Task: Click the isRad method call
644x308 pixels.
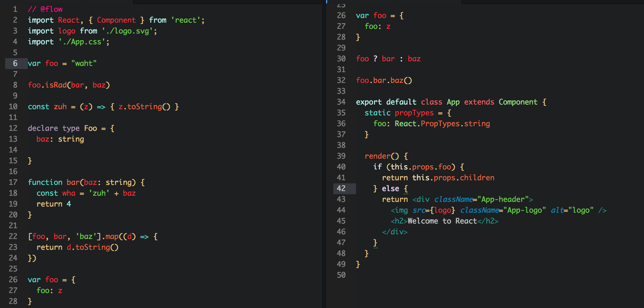Action: pos(56,85)
